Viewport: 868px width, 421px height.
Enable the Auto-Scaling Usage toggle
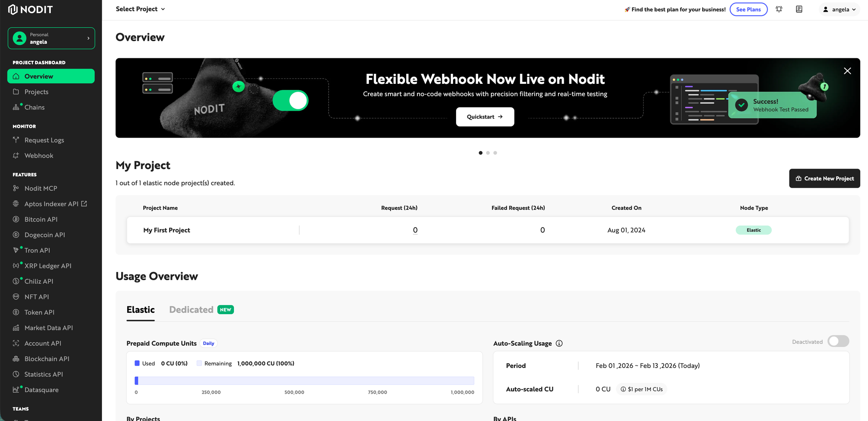838,341
